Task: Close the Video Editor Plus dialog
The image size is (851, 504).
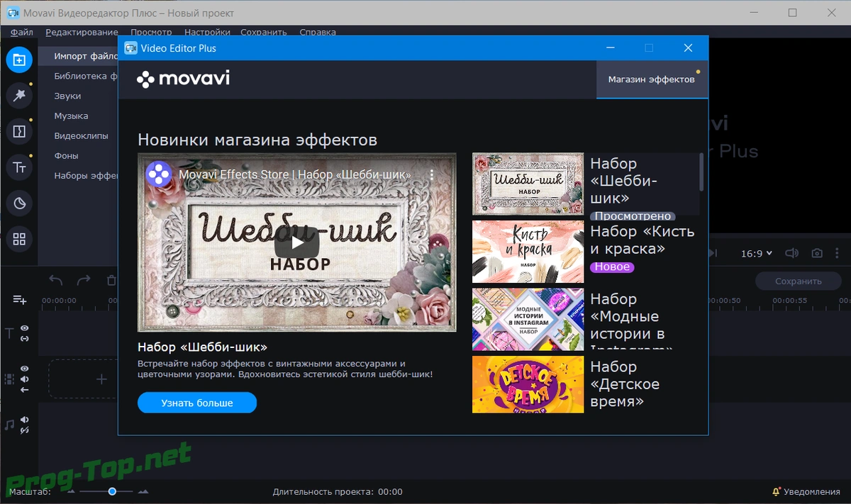Action: pos(688,48)
